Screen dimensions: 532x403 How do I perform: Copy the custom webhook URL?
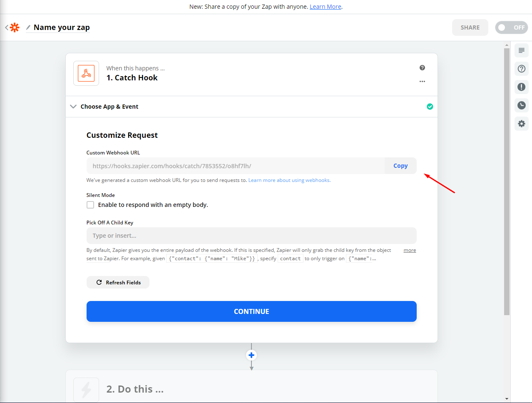(400, 166)
